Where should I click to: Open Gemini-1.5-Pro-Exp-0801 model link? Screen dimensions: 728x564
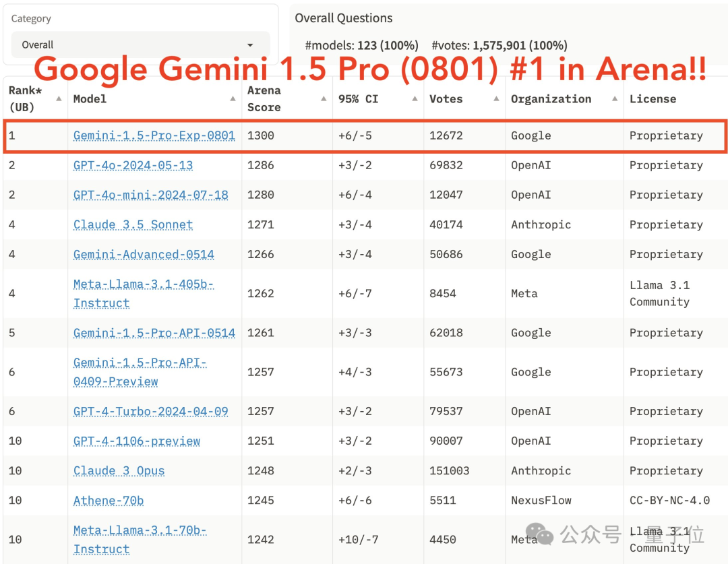pyautogui.click(x=154, y=135)
